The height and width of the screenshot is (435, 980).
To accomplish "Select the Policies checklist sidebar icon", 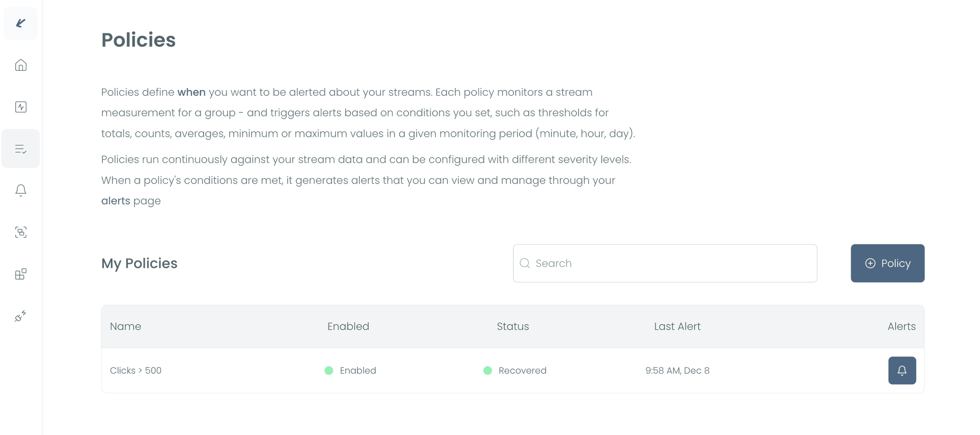I will tap(21, 149).
